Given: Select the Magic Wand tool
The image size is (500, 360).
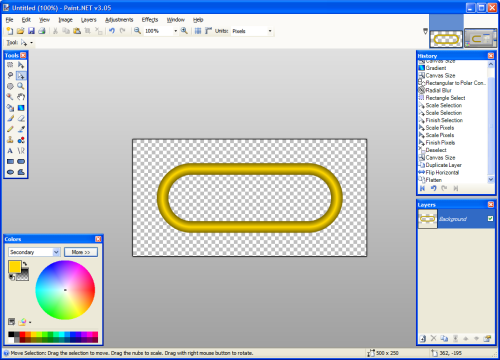Looking at the screenshot, I should pyautogui.click(x=10, y=97).
